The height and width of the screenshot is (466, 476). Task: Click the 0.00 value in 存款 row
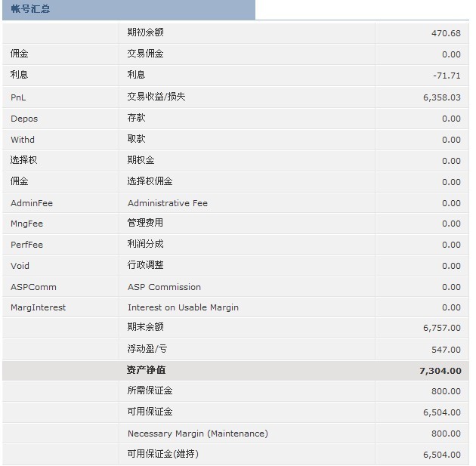[x=451, y=119]
